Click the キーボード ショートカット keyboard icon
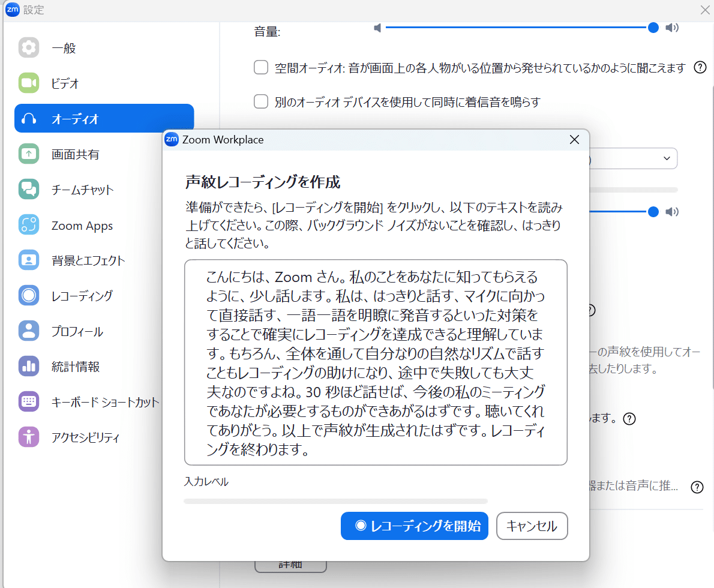714x588 pixels. point(29,401)
